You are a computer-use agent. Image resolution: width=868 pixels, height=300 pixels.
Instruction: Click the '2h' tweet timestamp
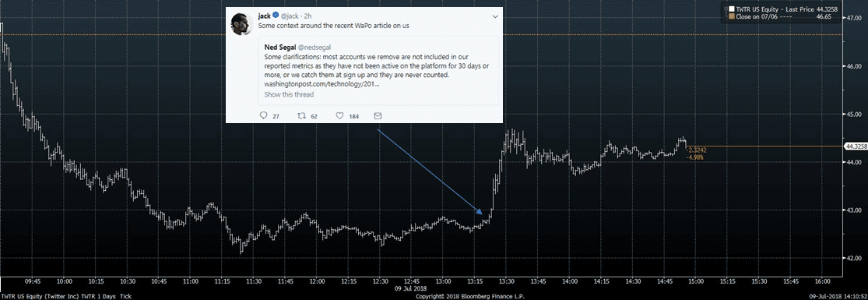pos(307,16)
